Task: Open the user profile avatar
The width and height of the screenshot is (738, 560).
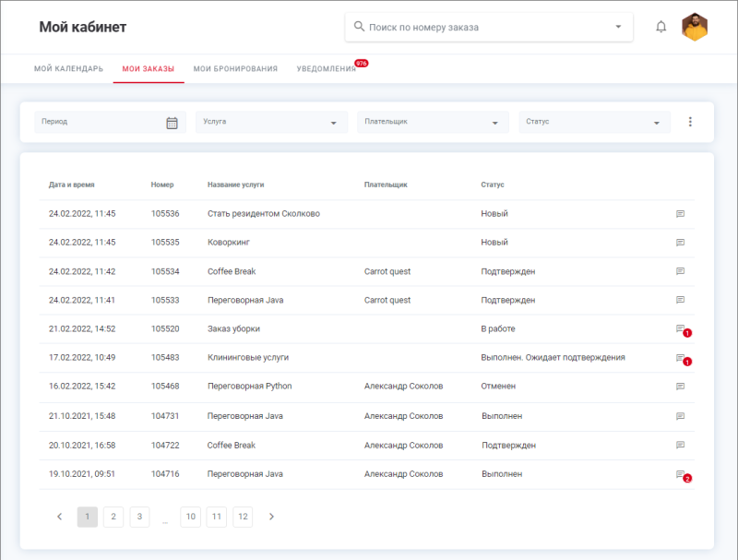Action: click(x=695, y=27)
